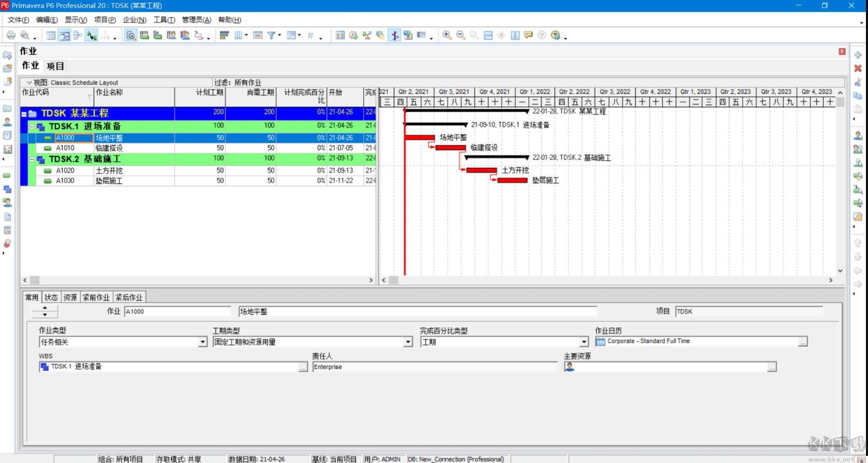The height and width of the screenshot is (463, 868).
Task: Collapse the TDSK.1 进场准备 WBS group
Action: pyautogui.click(x=32, y=126)
